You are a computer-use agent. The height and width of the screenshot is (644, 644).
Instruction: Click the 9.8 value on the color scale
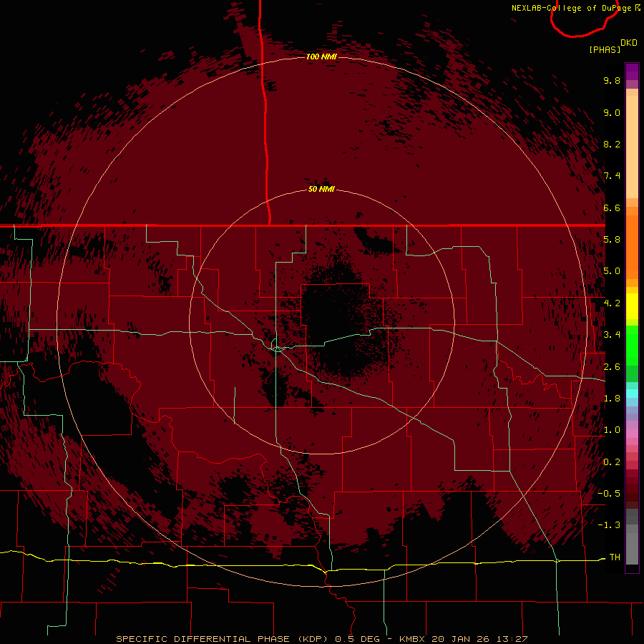[612, 80]
